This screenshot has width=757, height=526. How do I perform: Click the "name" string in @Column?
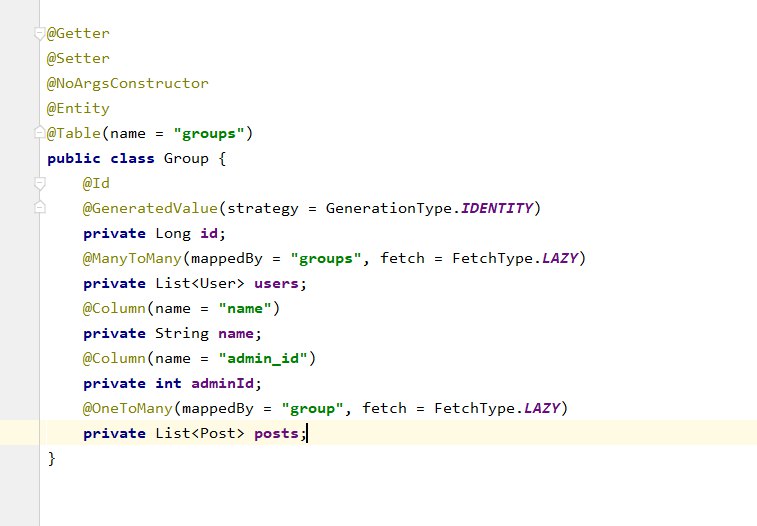245,308
